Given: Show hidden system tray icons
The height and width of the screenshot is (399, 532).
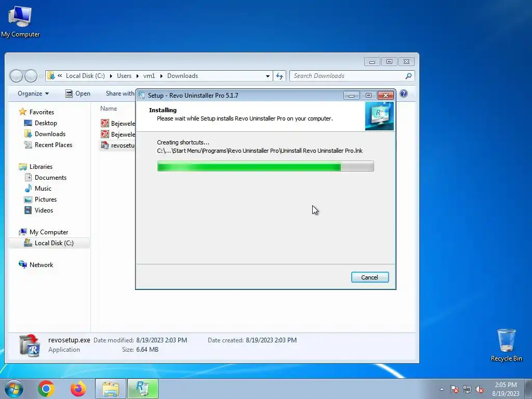Looking at the screenshot, I should click(442, 389).
